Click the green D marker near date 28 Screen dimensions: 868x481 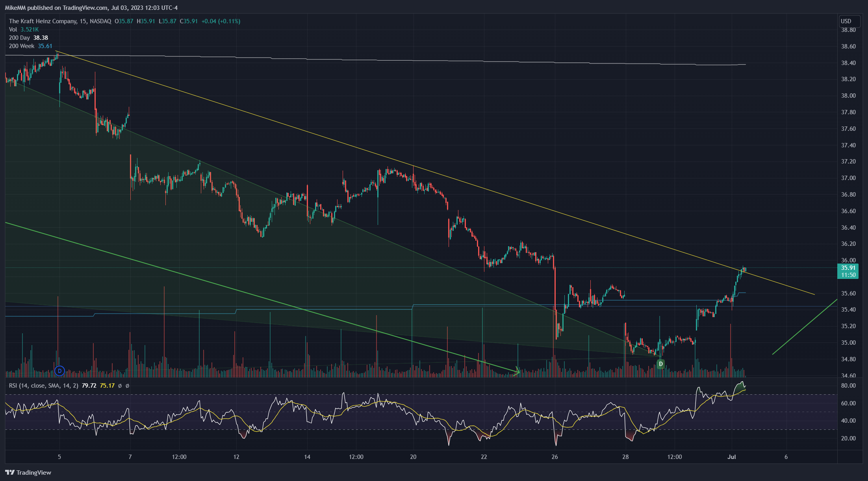[x=660, y=364]
